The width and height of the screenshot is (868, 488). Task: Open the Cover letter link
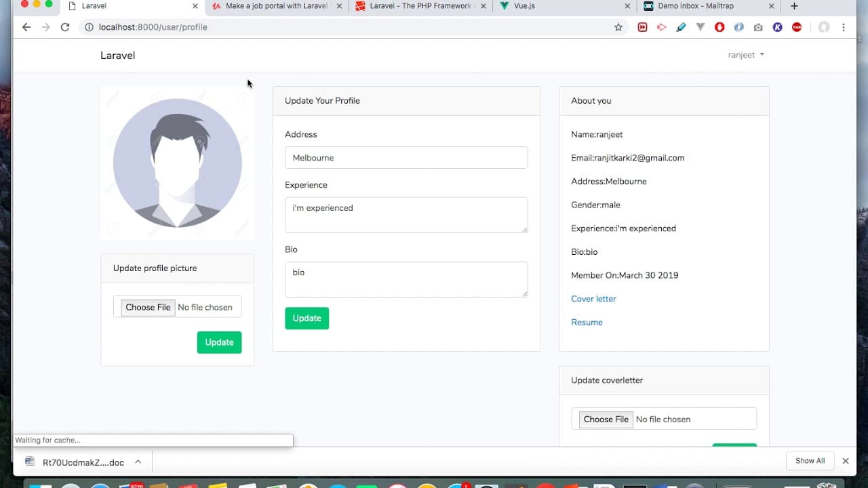coord(593,299)
